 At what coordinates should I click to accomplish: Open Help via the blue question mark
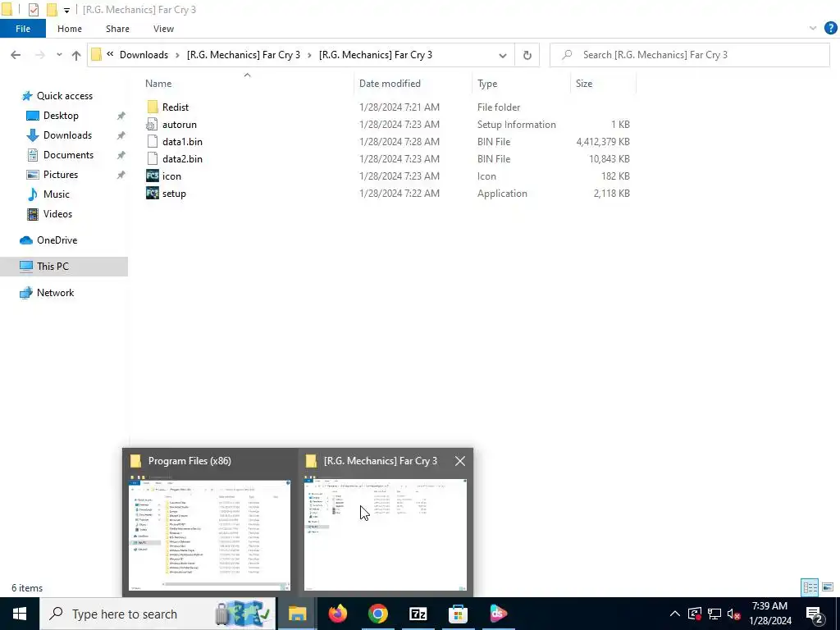coord(830,29)
